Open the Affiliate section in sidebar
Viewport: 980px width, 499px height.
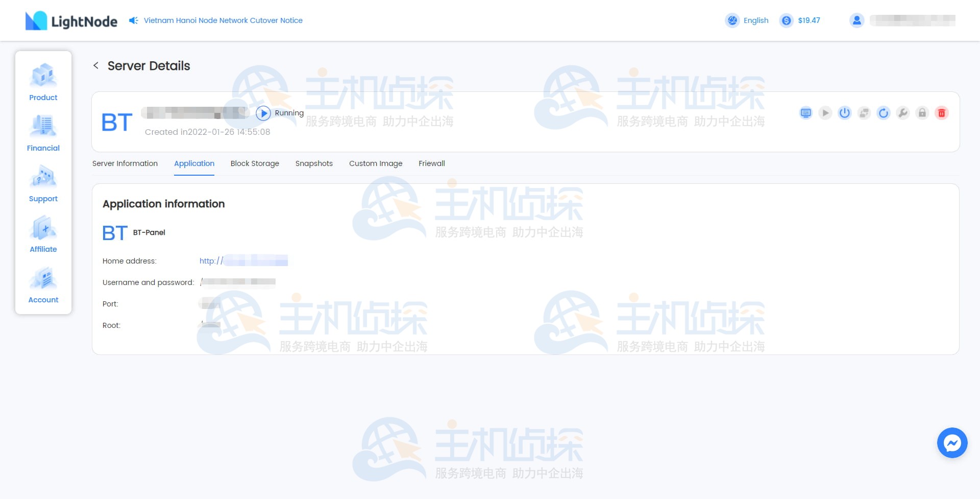click(43, 235)
